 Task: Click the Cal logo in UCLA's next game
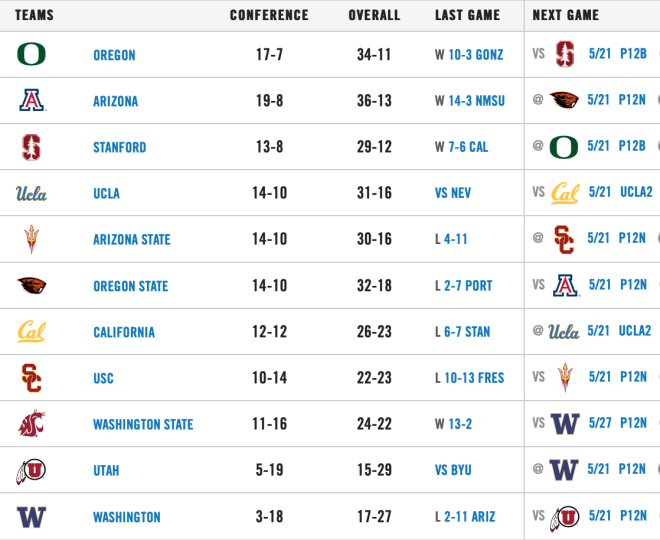565,193
